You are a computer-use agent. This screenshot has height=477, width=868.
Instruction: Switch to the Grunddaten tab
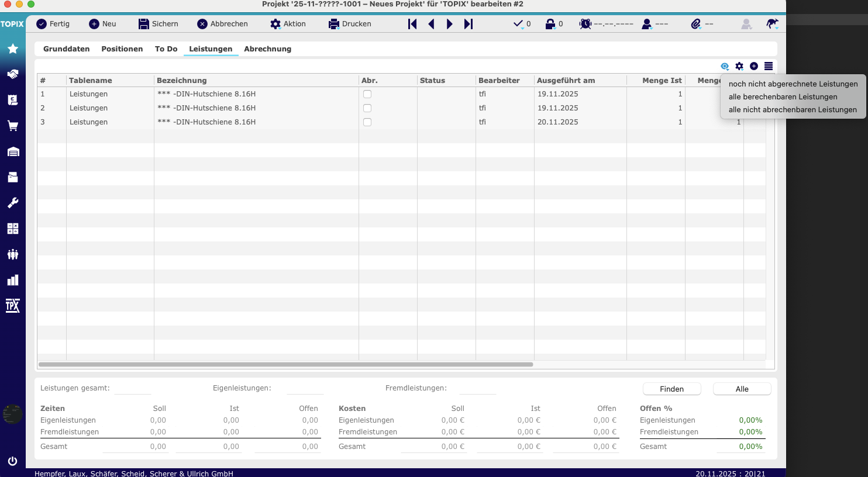[x=67, y=49]
